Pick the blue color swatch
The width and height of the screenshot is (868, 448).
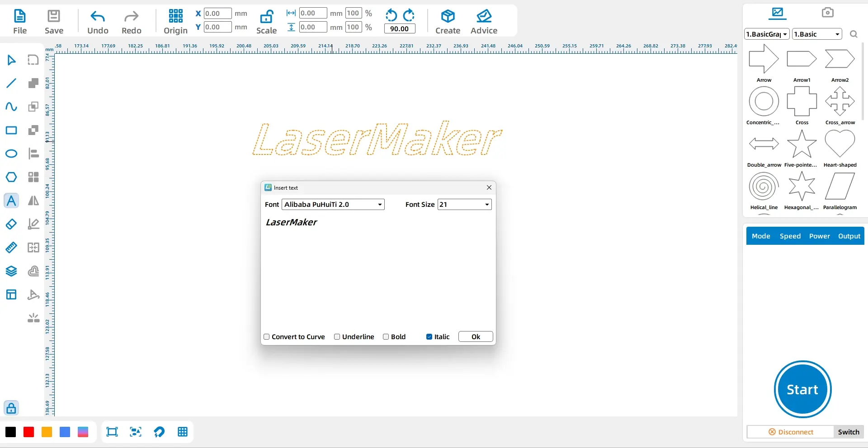click(x=65, y=432)
